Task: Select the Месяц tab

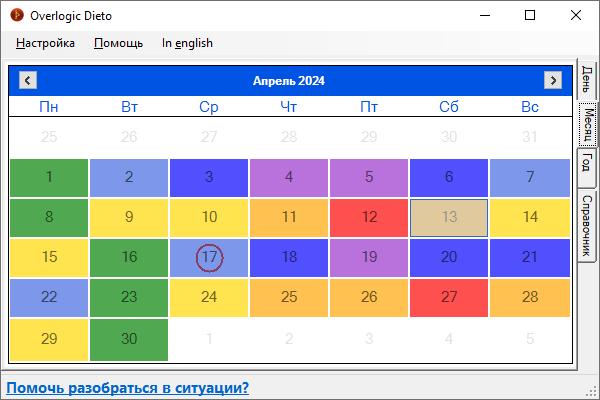Action: click(x=587, y=124)
